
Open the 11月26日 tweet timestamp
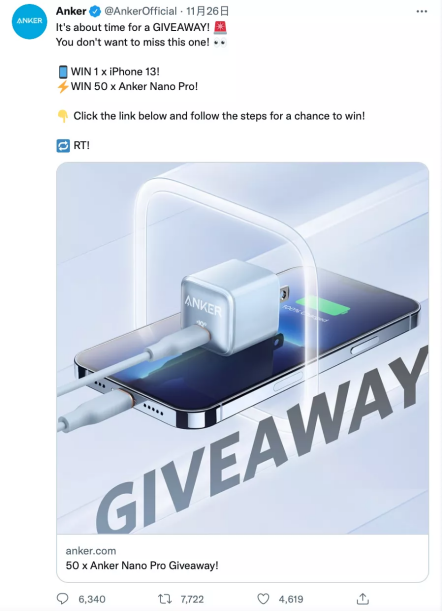(x=207, y=11)
